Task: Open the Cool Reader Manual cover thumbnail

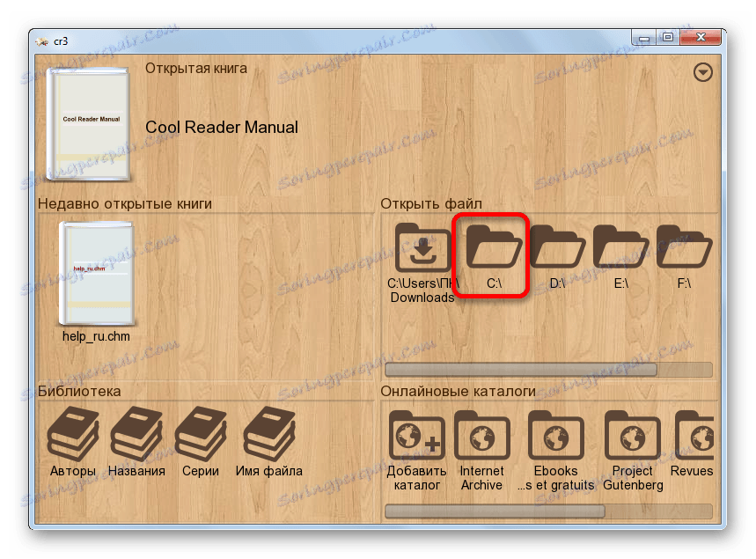Action: point(88,124)
